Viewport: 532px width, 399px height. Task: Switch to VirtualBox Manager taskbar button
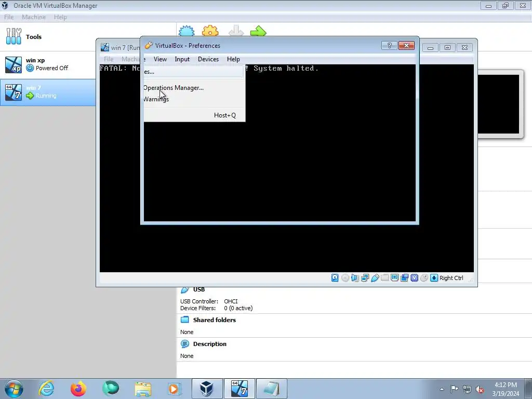click(207, 389)
